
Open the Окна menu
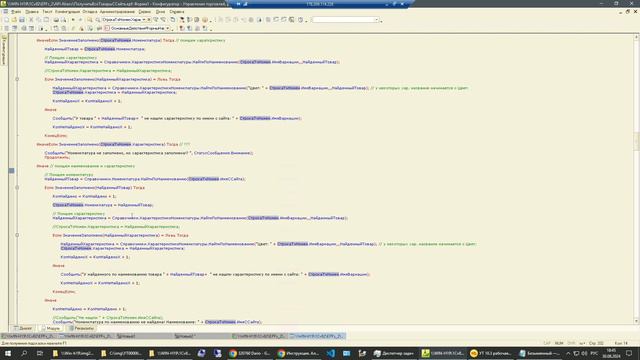tap(160, 12)
